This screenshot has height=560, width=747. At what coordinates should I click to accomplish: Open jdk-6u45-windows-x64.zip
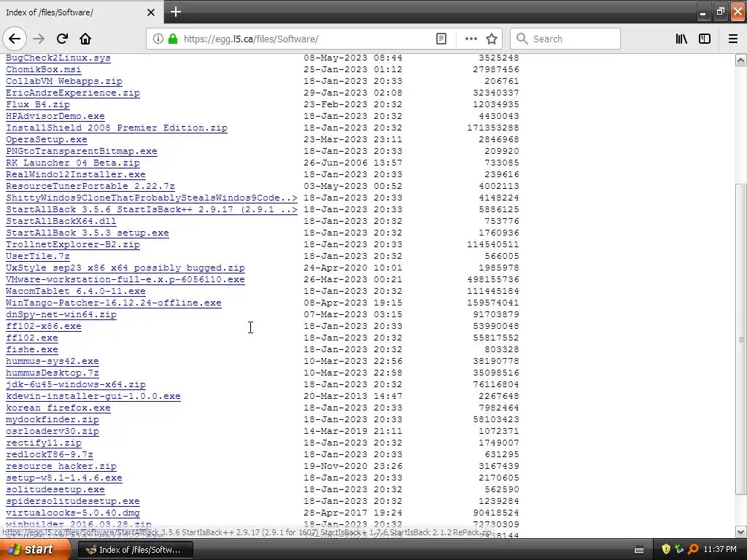76,385
